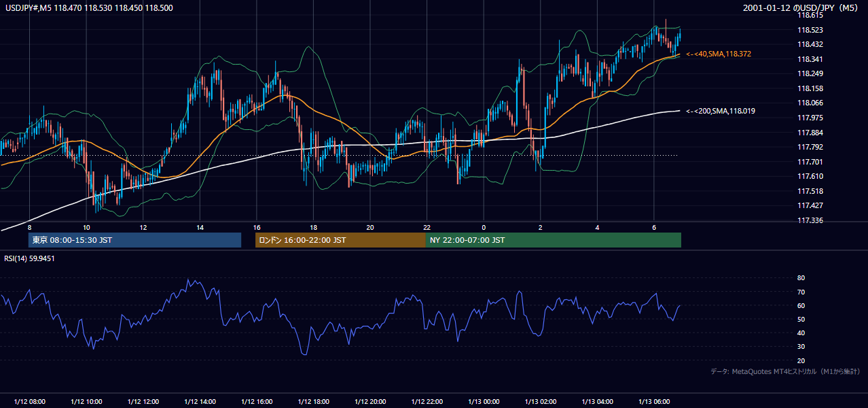Screen dimensions: 868x408
Task: Click the RSI 80 level label
Action: (801, 278)
